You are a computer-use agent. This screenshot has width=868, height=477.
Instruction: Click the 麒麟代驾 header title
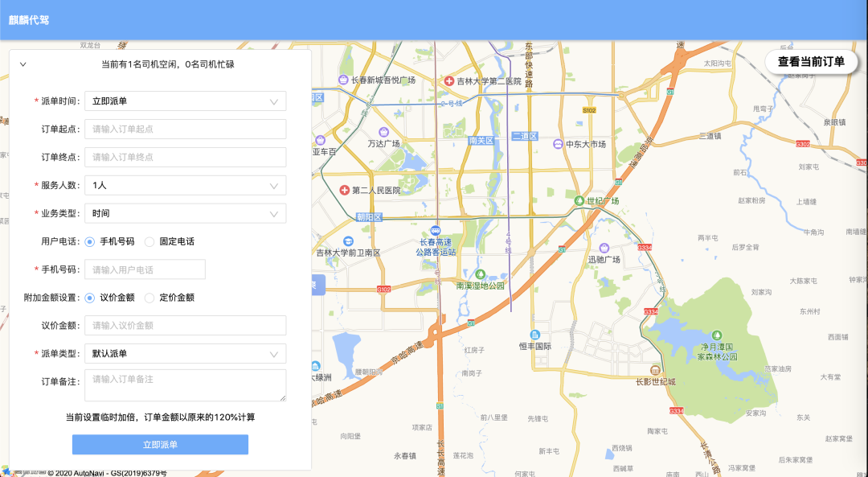pyautogui.click(x=29, y=20)
